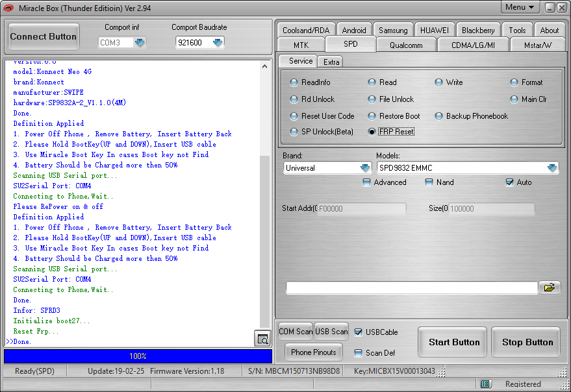Click the 'Registered' status label
Screen dimensions: 571x392
coord(523,384)
